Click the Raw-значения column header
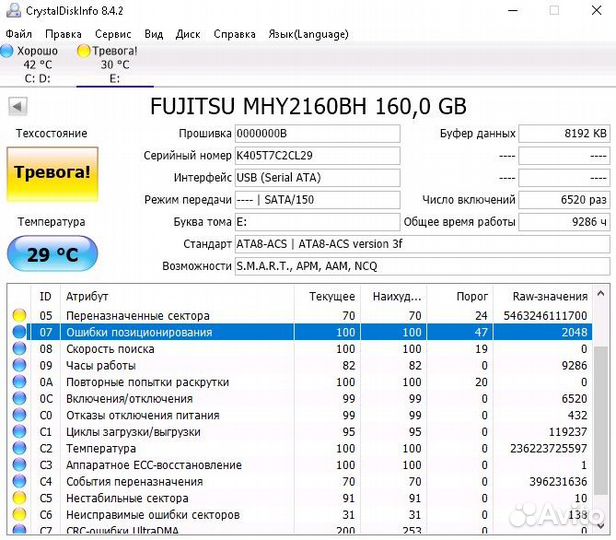The width and height of the screenshot is (616, 540). coord(543,296)
